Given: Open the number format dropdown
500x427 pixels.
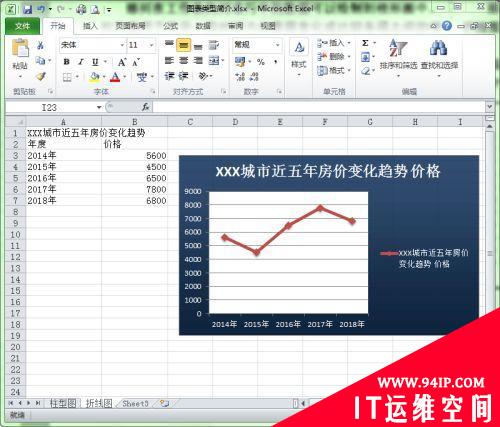Looking at the screenshot, I should pos(277,45).
